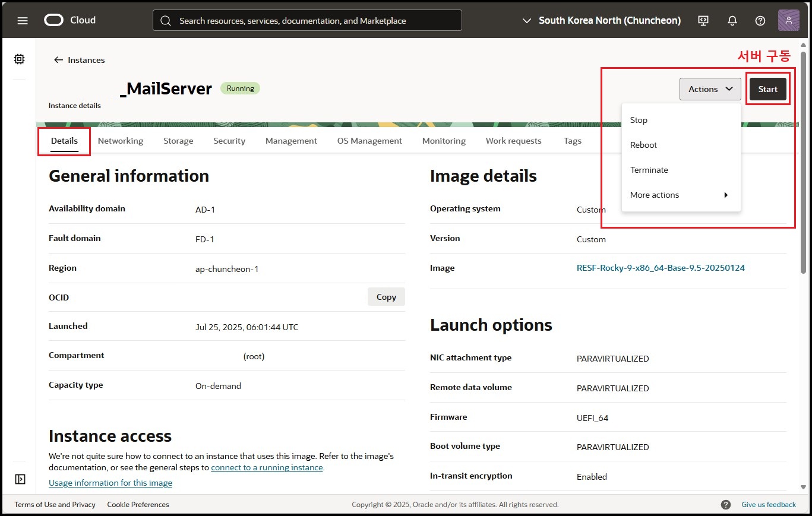
Task: Open the Security tab
Action: 229,141
